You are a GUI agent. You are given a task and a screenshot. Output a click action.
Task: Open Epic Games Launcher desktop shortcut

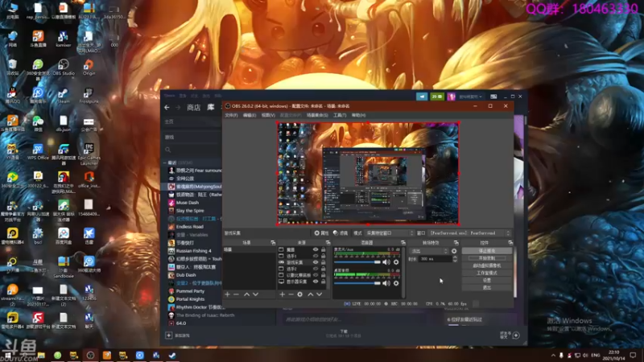click(x=89, y=154)
